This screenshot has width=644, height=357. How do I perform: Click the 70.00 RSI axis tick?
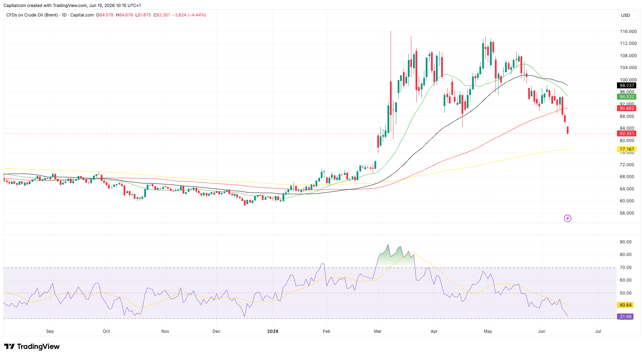pyautogui.click(x=625, y=268)
